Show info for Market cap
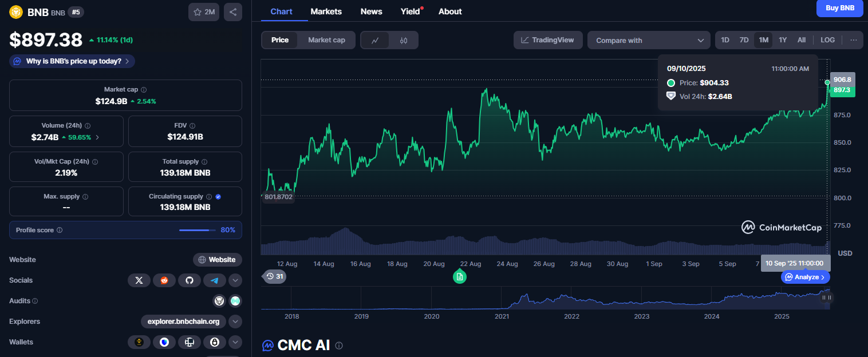868x357 pixels. point(144,90)
